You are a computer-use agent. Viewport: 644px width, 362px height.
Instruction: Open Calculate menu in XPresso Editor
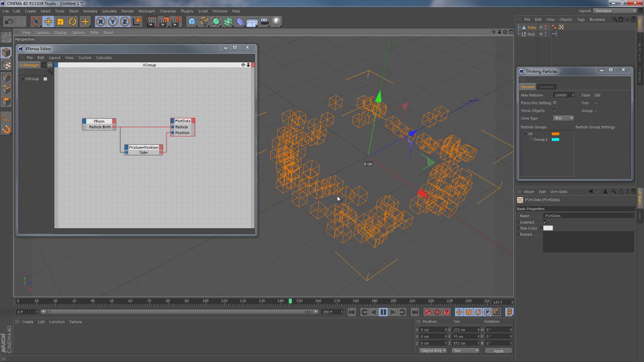(104, 58)
